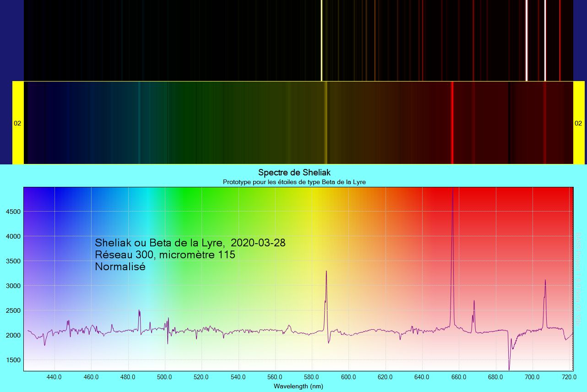This screenshot has width=587, height=392.
Task: Click the emission peak top near 706 nm
Action: pyautogui.click(x=545, y=281)
